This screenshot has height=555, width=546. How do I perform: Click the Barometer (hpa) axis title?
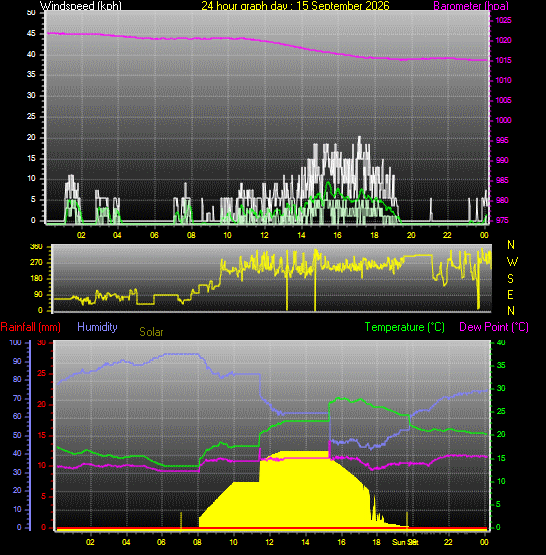pyautogui.click(x=471, y=6)
